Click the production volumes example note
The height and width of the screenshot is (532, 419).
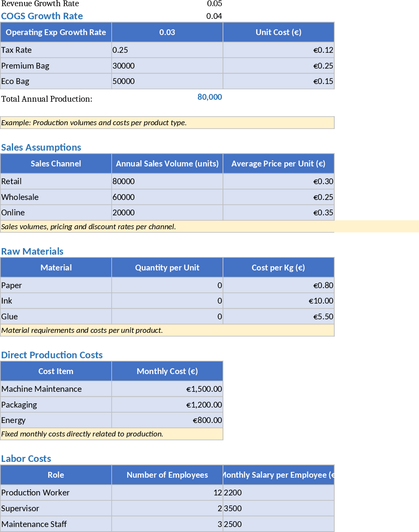click(x=167, y=123)
